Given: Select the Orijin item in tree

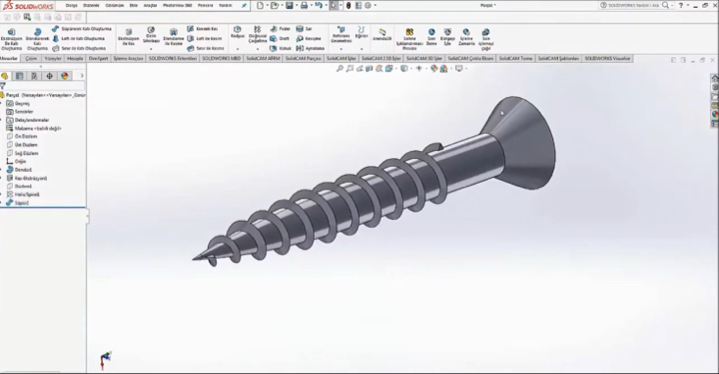Looking at the screenshot, I should 16,161.
